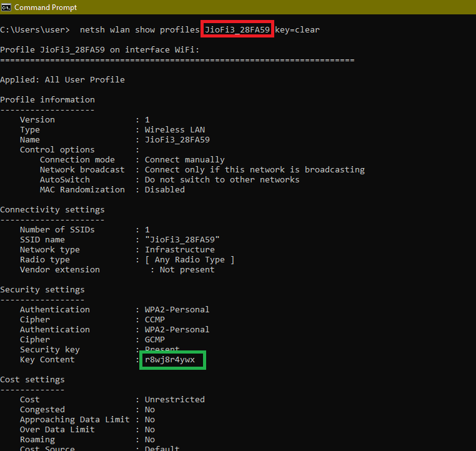Click the Profile information section heading
Viewport: 476px width, 451px height.
[x=47, y=100]
